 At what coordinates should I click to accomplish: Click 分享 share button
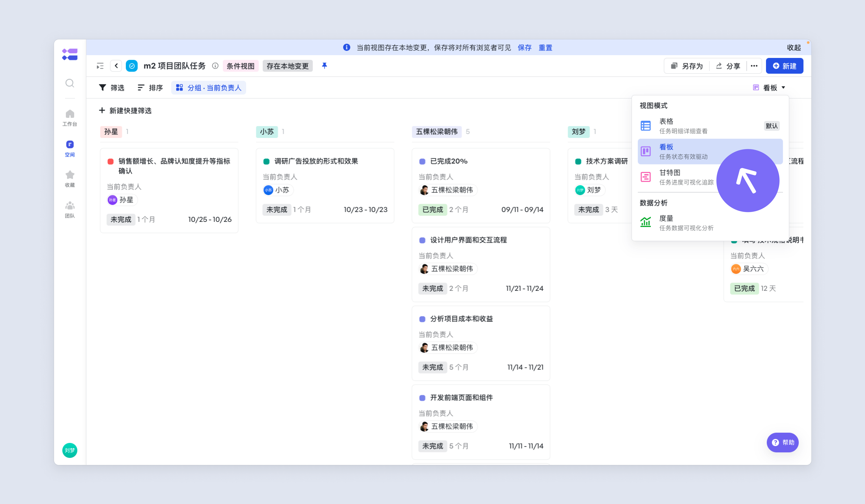coord(728,66)
